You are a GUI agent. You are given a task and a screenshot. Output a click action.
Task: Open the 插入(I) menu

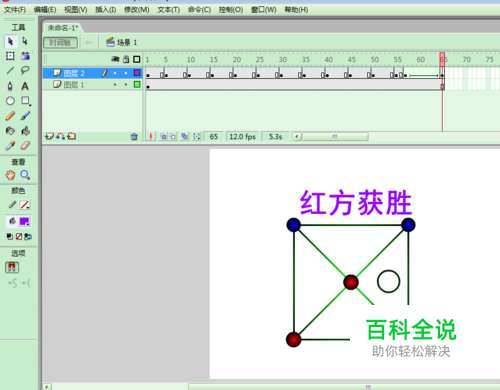click(106, 10)
